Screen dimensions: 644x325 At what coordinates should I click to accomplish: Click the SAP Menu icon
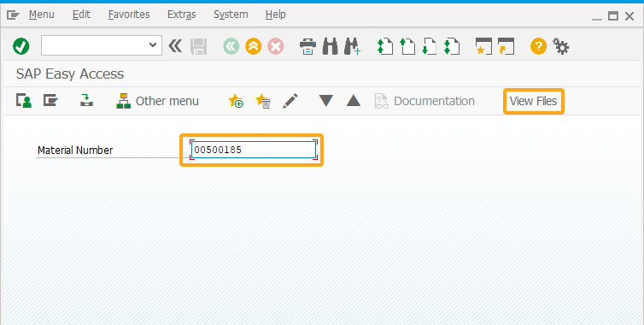[x=50, y=100]
